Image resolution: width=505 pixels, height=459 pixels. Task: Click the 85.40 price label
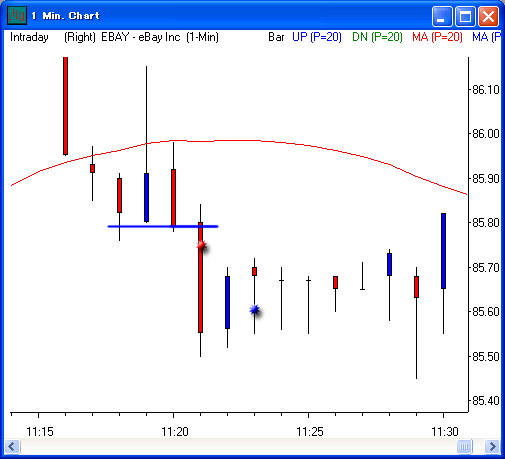tap(486, 401)
